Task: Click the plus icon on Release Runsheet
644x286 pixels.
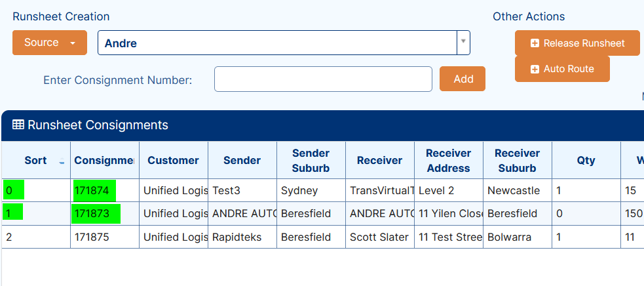Action: 535,43
